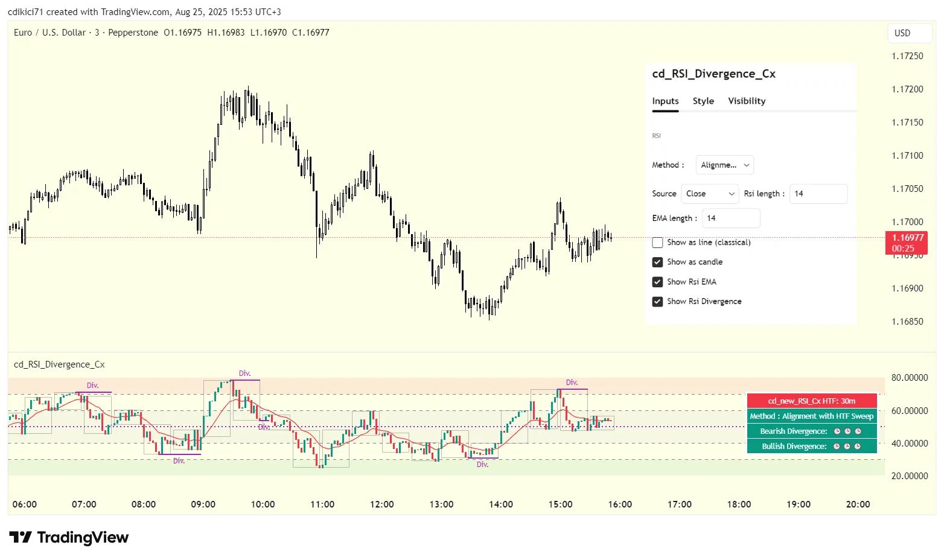This screenshot has height=560, width=944.
Task: Click the Div. marker near 10:00 RSI peak
Action: tap(244, 374)
